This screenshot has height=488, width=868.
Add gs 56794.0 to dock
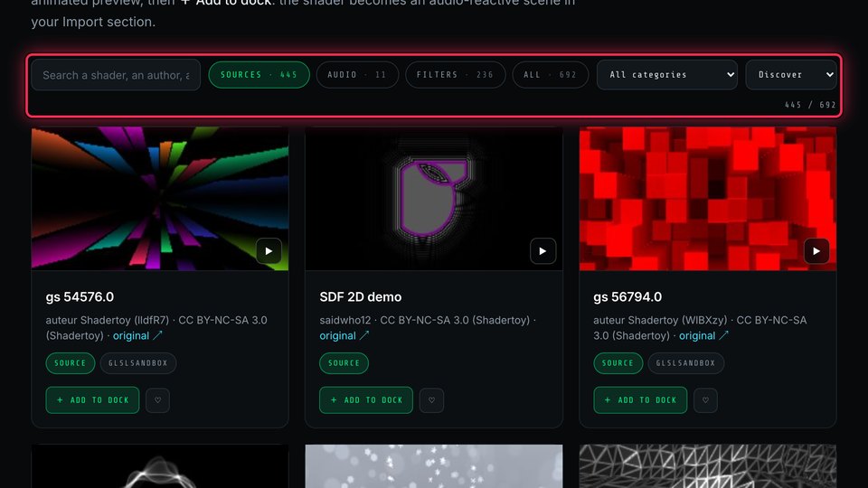640,400
